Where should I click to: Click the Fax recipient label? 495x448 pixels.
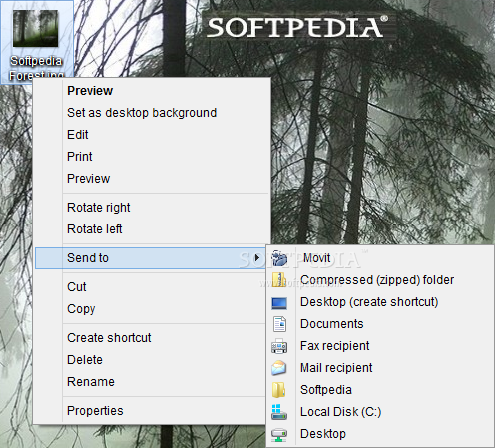click(335, 346)
